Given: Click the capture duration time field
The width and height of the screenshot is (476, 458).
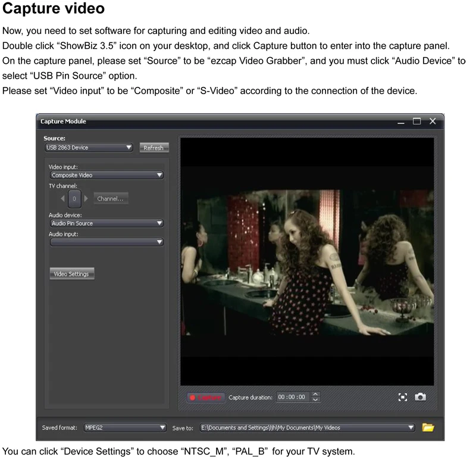Looking at the screenshot, I should pos(292,397).
